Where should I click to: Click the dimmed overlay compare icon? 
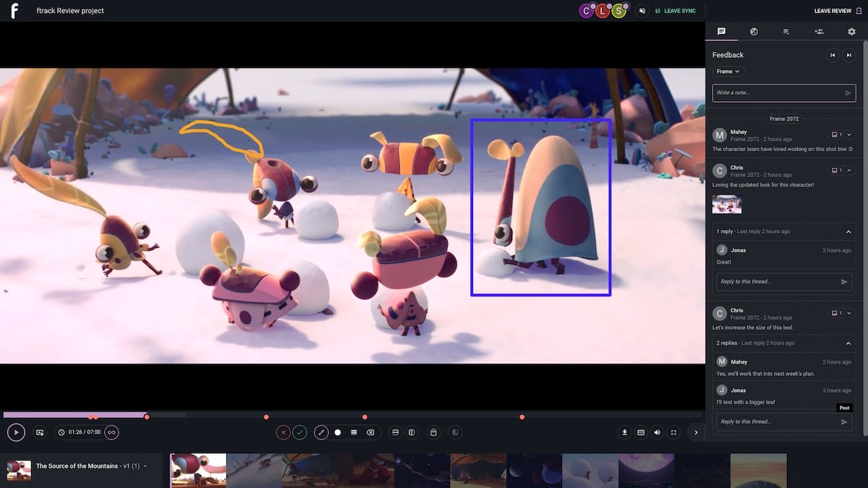pos(455,432)
